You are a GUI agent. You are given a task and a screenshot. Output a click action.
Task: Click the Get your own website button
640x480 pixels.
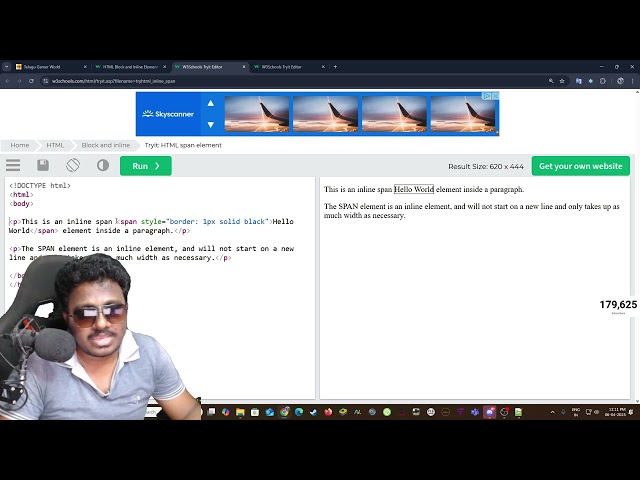[580, 166]
